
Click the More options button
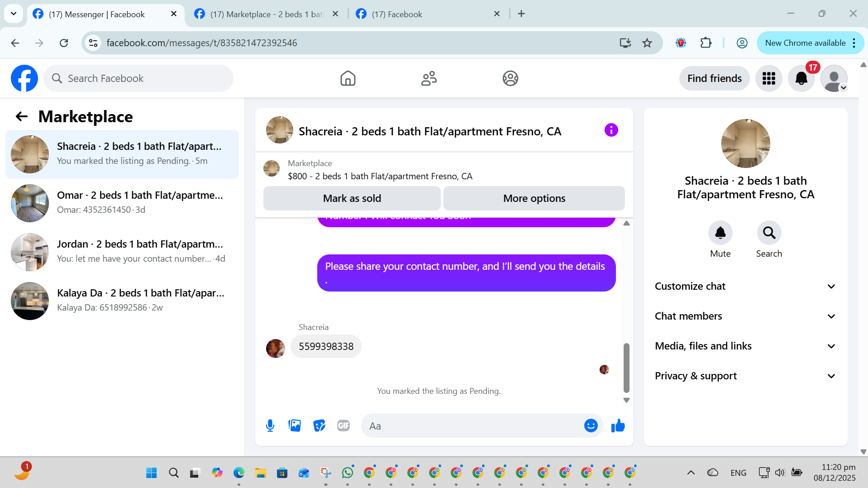click(x=534, y=198)
